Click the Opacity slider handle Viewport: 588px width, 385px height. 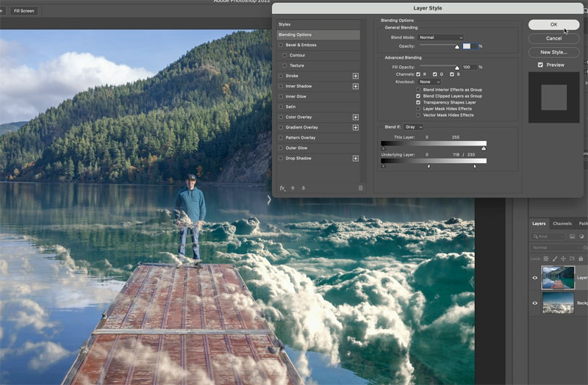(x=456, y=47)
